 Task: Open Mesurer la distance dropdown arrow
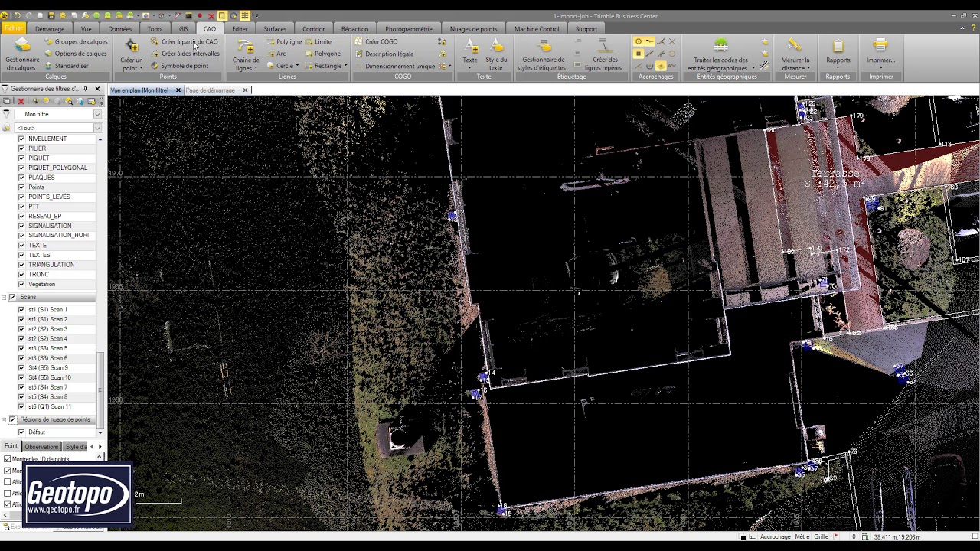point(808,68)
